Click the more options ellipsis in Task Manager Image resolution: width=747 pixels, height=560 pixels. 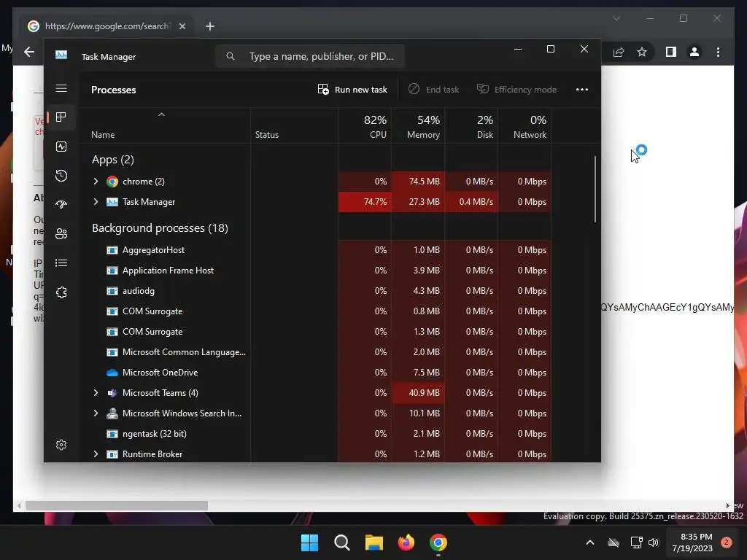click(581, 90)
